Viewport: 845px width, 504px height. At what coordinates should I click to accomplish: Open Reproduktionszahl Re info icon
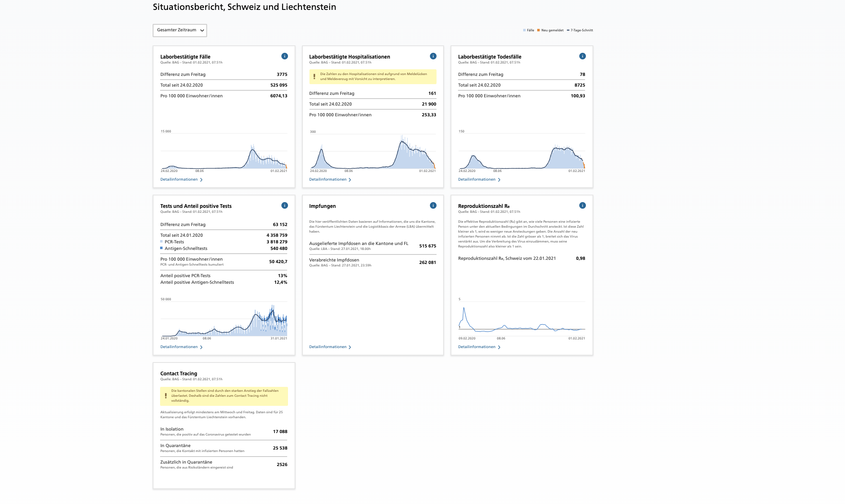[582, 205]
